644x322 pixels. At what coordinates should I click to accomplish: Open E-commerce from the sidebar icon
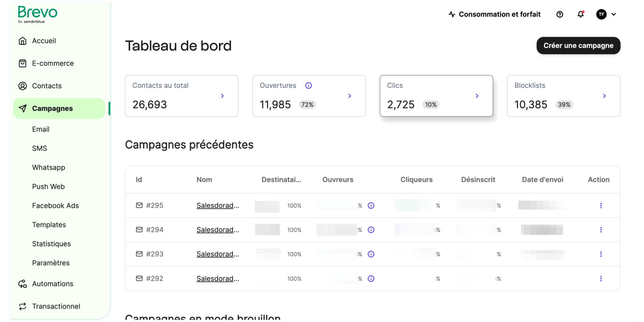click(22, 63)
